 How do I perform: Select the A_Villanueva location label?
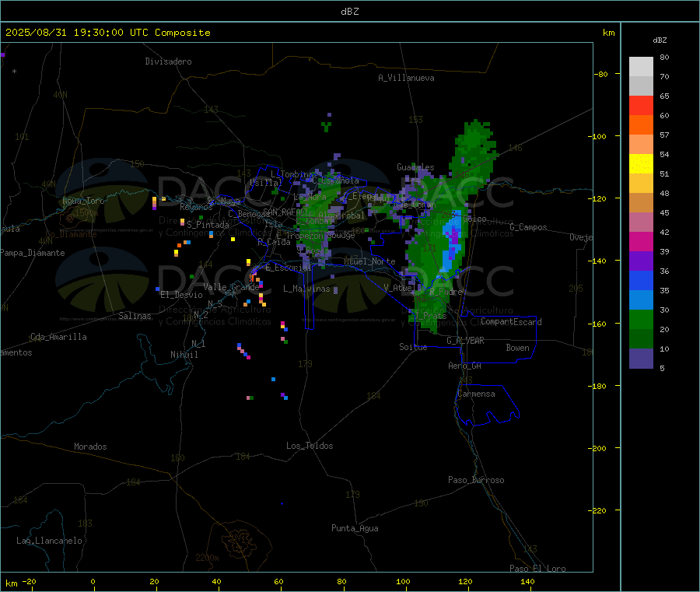406,78
